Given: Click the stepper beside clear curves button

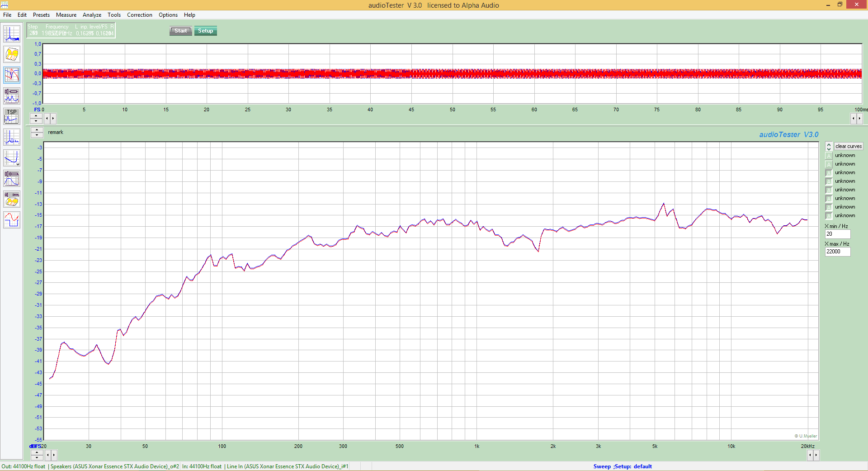Looking at the screenshot, I should point(829,147).
